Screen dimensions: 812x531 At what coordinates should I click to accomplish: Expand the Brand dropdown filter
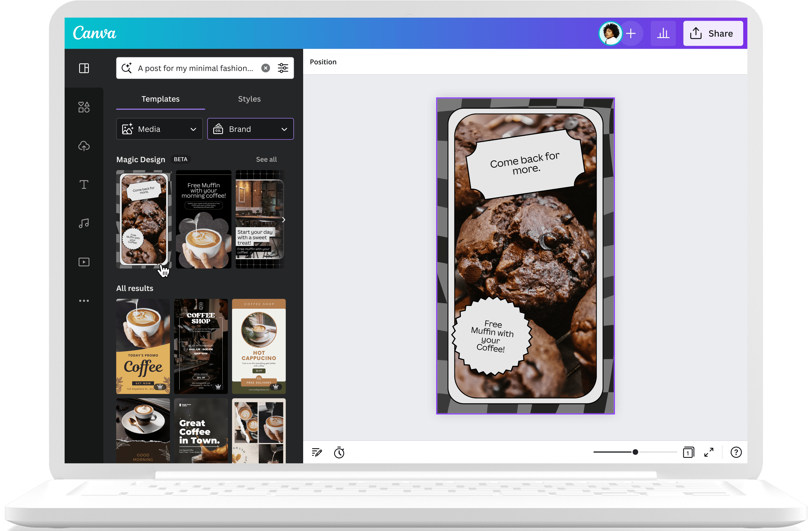[x=250, y=129]
